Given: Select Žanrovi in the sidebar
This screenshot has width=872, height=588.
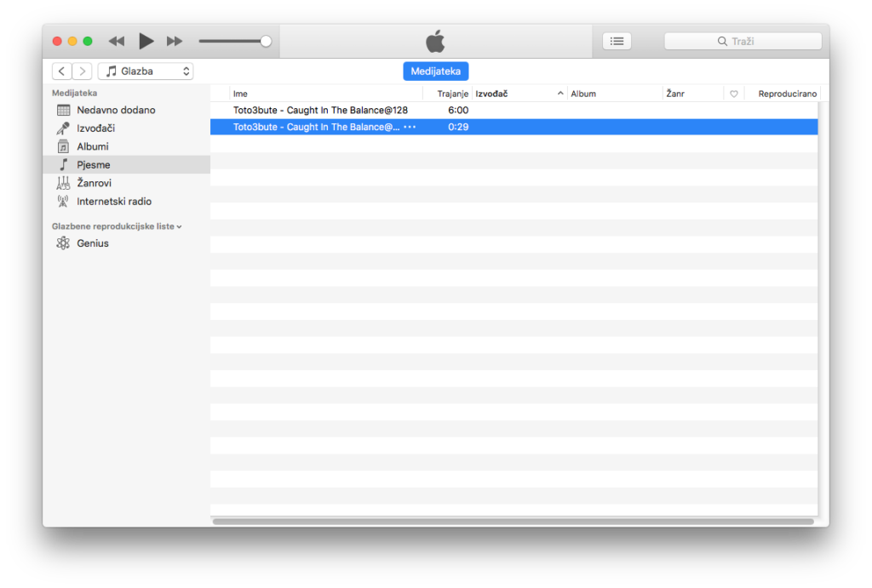Looking at the screenshot, I should [94, 183].
